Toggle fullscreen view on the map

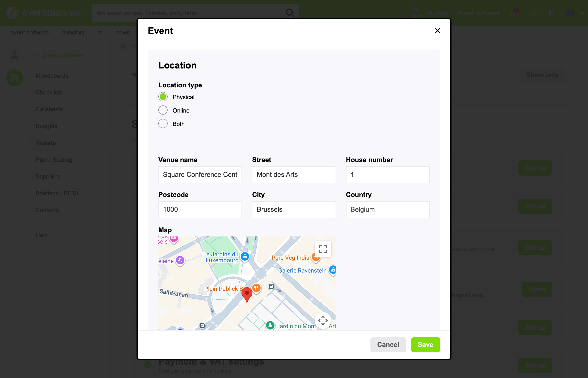[323, 249]
